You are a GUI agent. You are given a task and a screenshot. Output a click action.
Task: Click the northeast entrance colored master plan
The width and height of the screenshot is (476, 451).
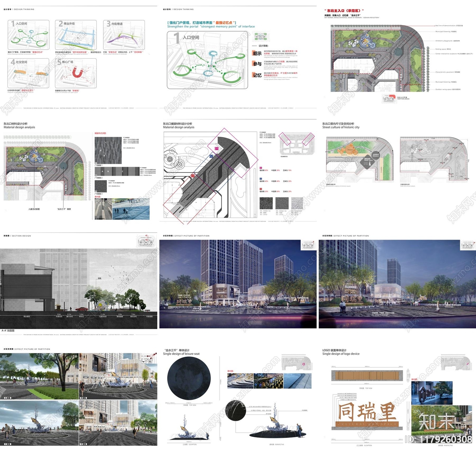(x=379, y=58)
